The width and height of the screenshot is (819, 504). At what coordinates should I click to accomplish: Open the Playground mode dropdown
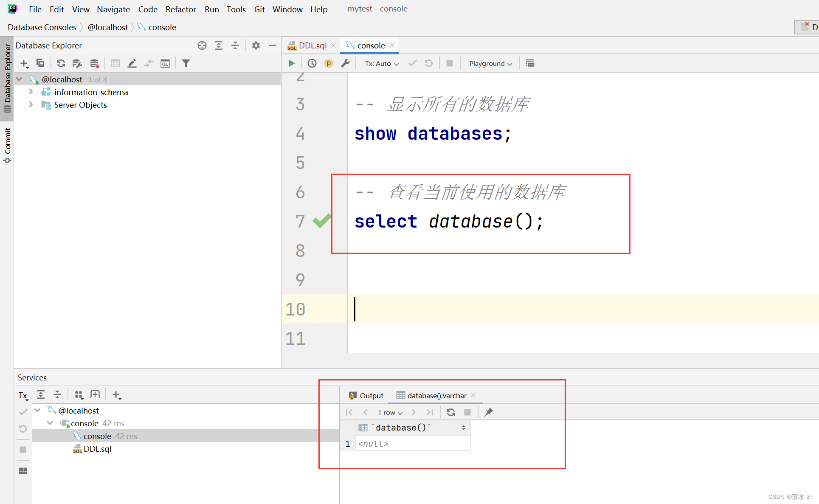click(490, 63)
